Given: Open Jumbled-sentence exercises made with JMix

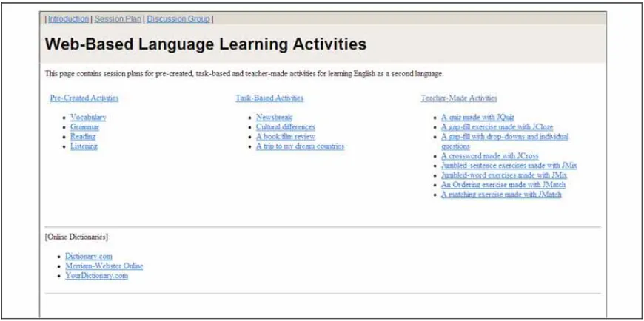Looking at the screenshot, I should point(509,166).
